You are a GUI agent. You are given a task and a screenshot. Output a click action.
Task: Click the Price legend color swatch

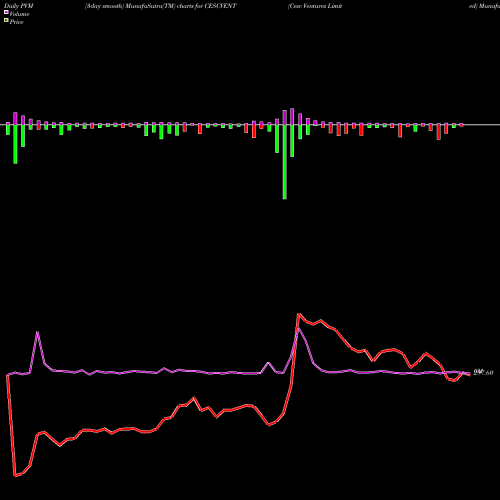coord(6,21)
